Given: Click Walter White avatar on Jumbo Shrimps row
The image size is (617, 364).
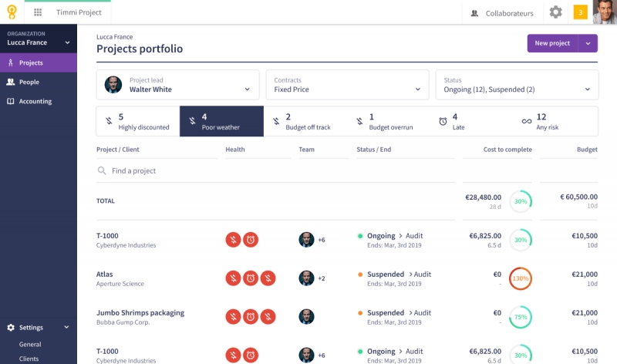Looking at the screenshot, I should (306, 316).
